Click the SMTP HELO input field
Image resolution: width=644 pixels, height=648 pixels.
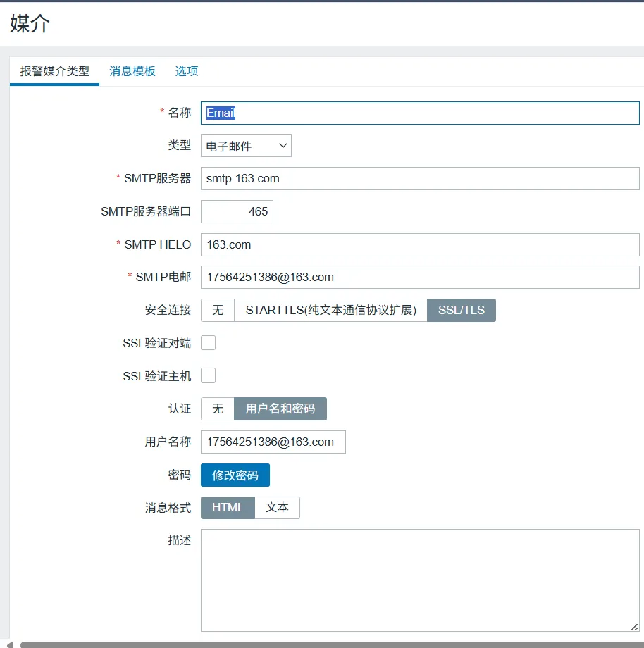pyautogui.click(x=420, y=245)
